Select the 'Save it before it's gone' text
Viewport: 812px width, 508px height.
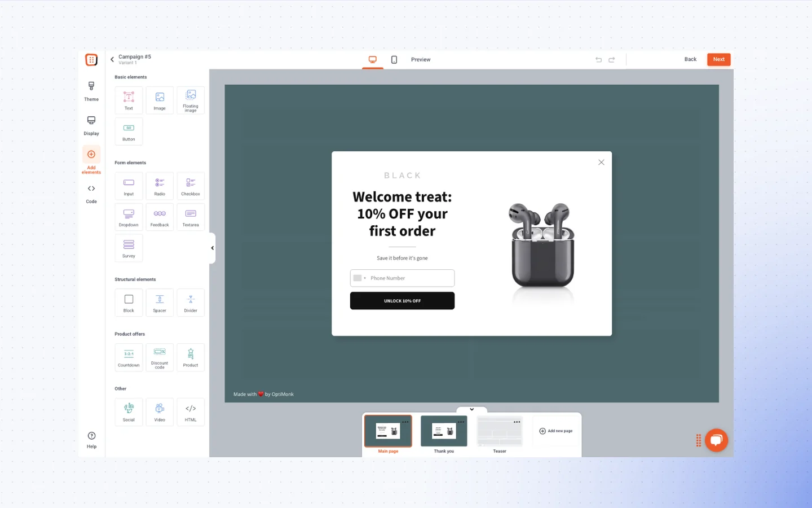(402, 258)
